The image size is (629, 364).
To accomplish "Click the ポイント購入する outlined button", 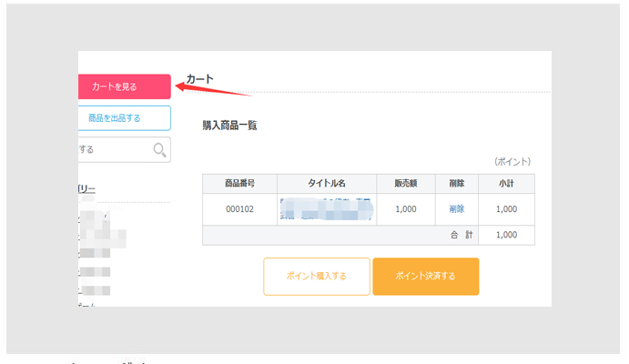I will coord(317,277).
